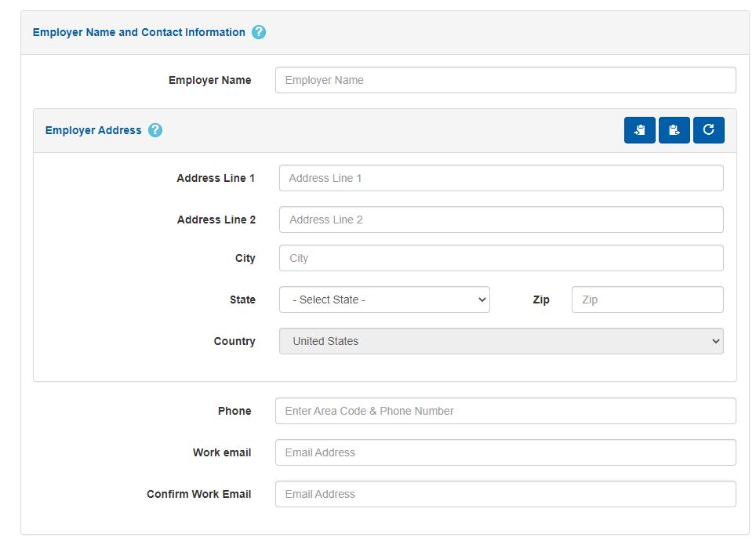Click the copy-to-clipboard address icon button
The height and width of the screenshot is (541, 756).
639,130
